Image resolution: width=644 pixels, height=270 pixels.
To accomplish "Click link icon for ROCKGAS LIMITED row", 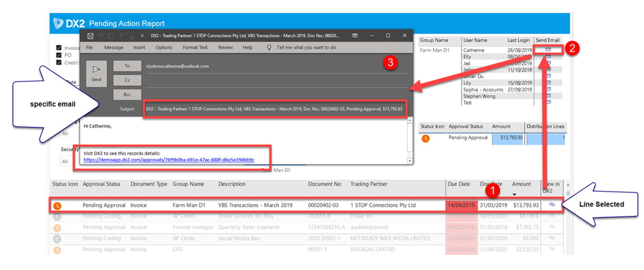I will tap(551, 250).
